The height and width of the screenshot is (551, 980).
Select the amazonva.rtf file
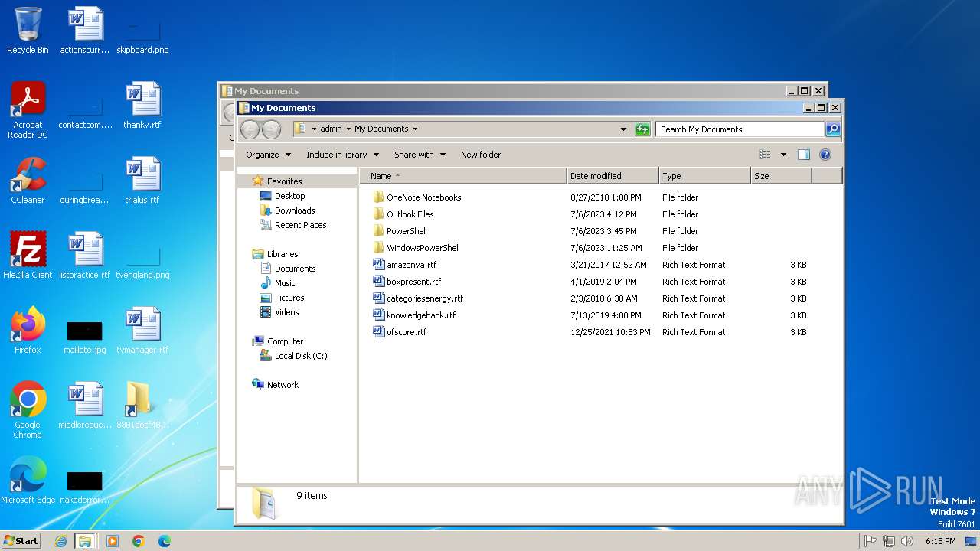coord(404,265)
